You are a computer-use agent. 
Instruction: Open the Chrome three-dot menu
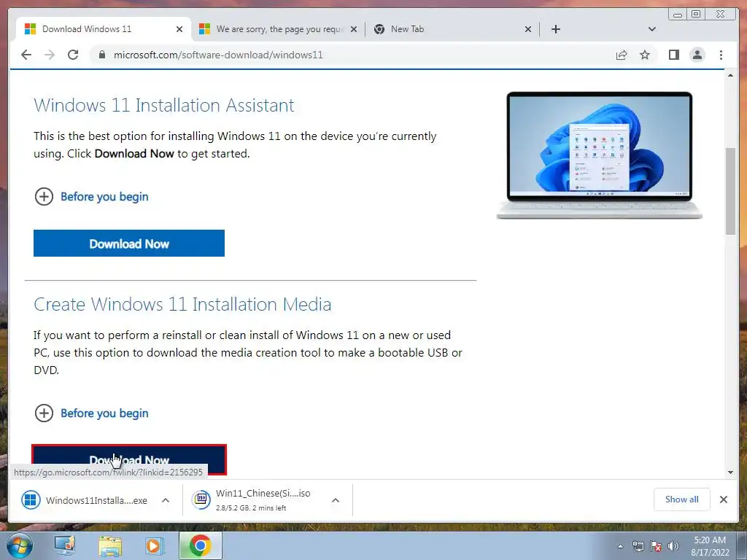tap(721, 55)
